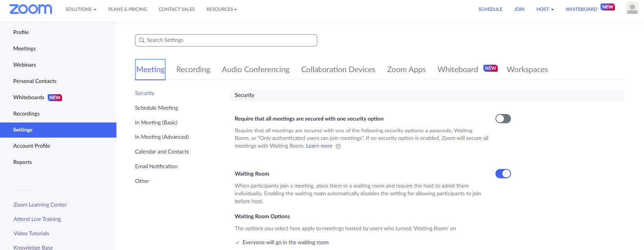Screen dimensions: 644x250
Task: Select Settings in the left sidebar
Action: (x=58, y=130)
